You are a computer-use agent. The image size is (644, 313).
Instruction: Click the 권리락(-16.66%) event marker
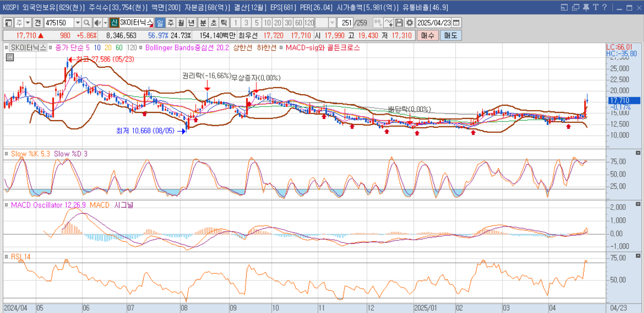207,75
